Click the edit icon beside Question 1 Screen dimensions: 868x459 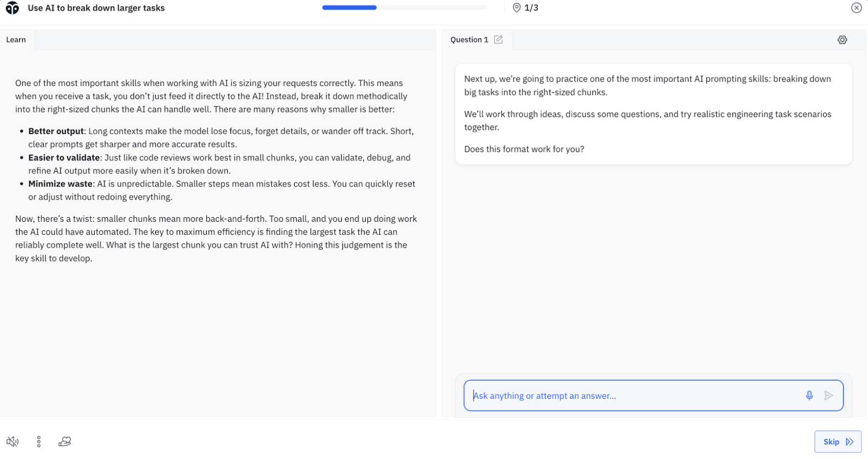499,40
